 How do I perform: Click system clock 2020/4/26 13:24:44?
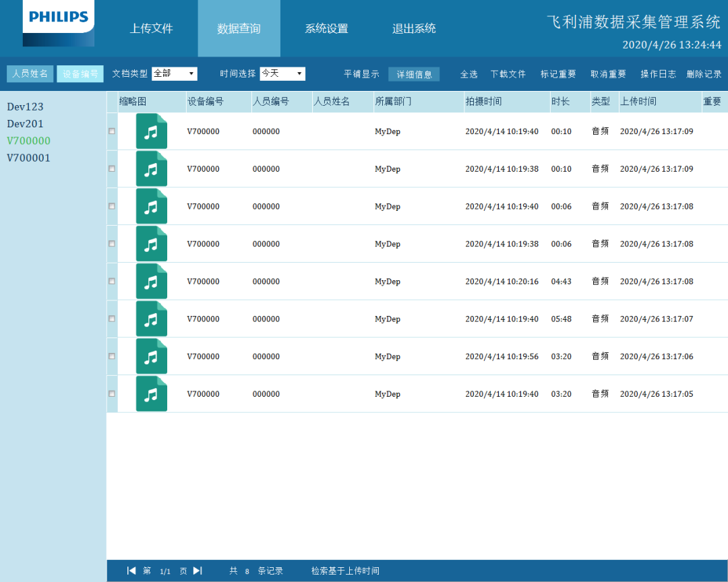tap(672, 44)
